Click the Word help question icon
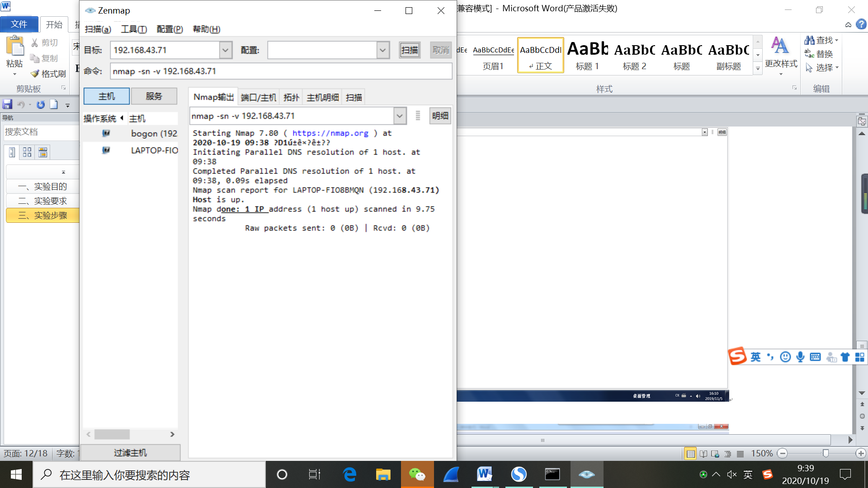This screenshot has height=488, width=868. [861, 24]
